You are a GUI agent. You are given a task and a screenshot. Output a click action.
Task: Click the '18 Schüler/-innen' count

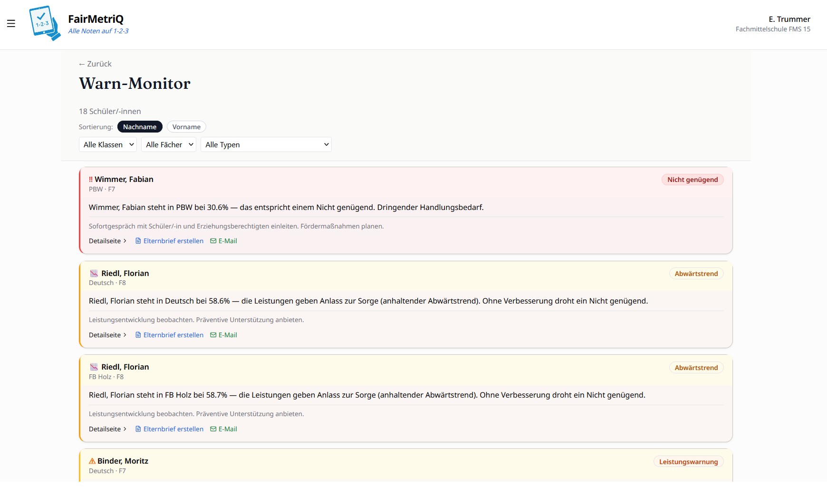click(110, 111)
